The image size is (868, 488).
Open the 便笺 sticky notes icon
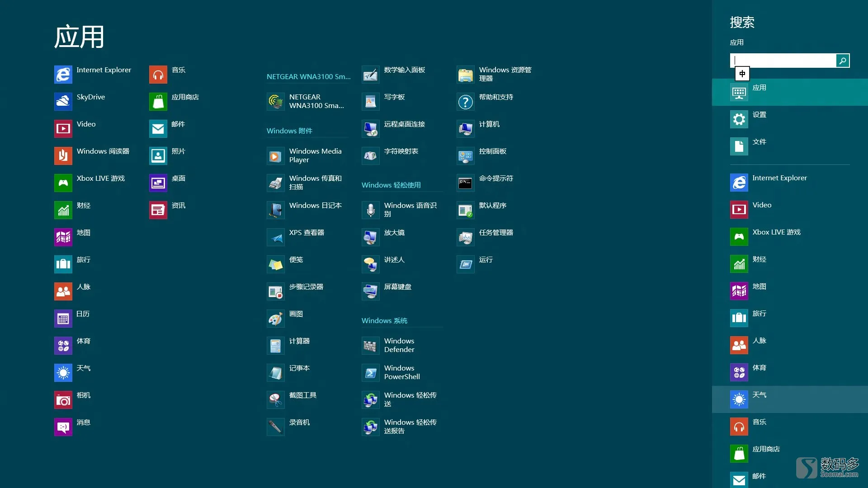point(276,264)
